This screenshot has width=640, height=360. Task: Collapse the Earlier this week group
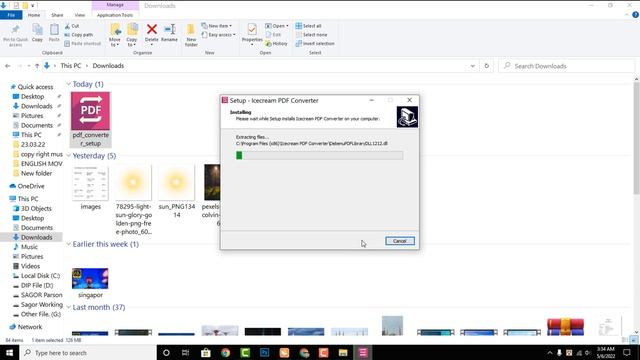pos(69,244)
